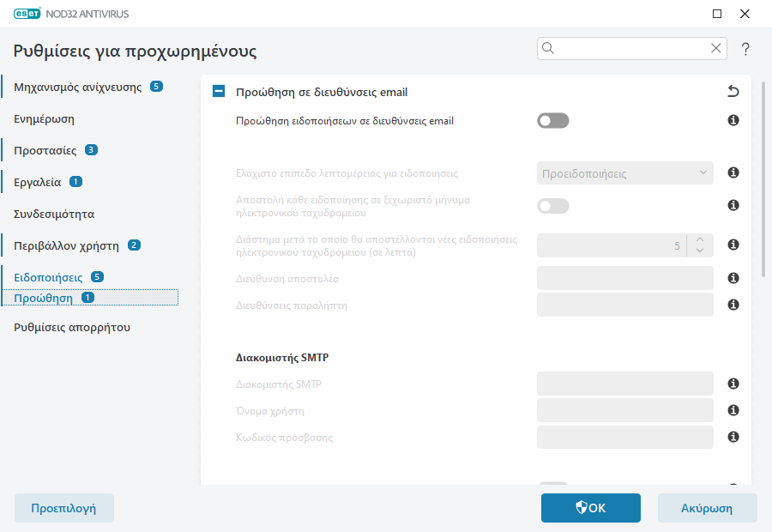Click the revert arrow icon beside the section header
Screen dimensions: 772x532
click(733, 92)
